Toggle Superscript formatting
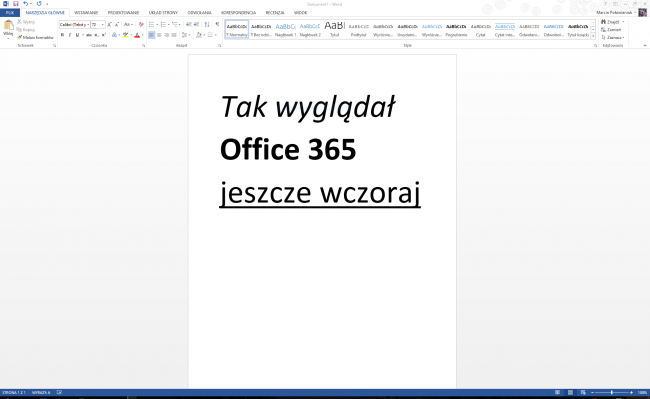The width and height of the screenshot is (650, 399). tap(103, 35)
